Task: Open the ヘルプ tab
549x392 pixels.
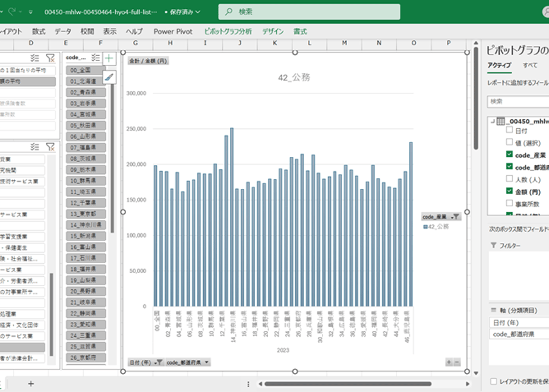Action: [134, 31]
